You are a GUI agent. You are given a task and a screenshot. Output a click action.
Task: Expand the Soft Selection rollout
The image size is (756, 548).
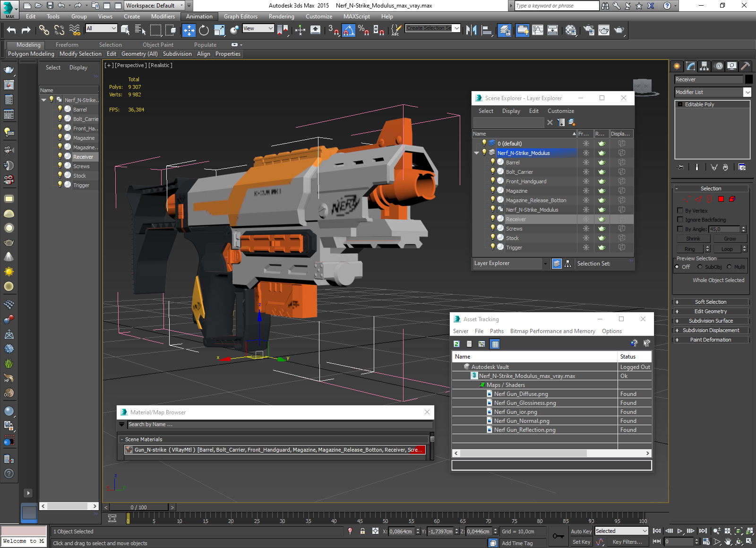coord(710,302)
